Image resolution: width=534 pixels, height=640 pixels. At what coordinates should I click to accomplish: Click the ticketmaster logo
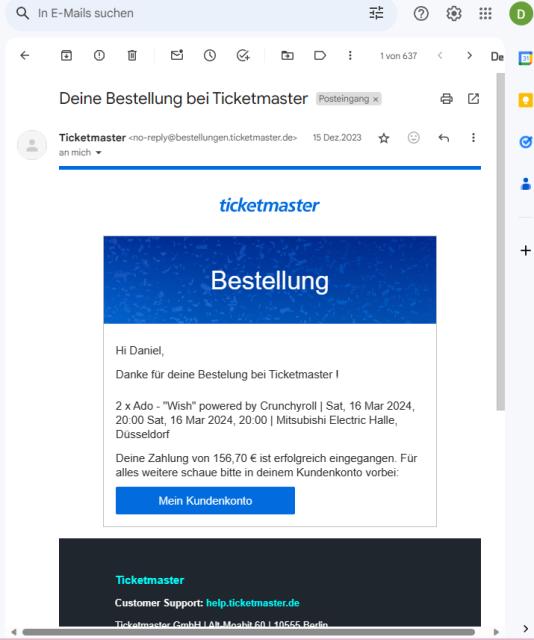click(269, 205)
